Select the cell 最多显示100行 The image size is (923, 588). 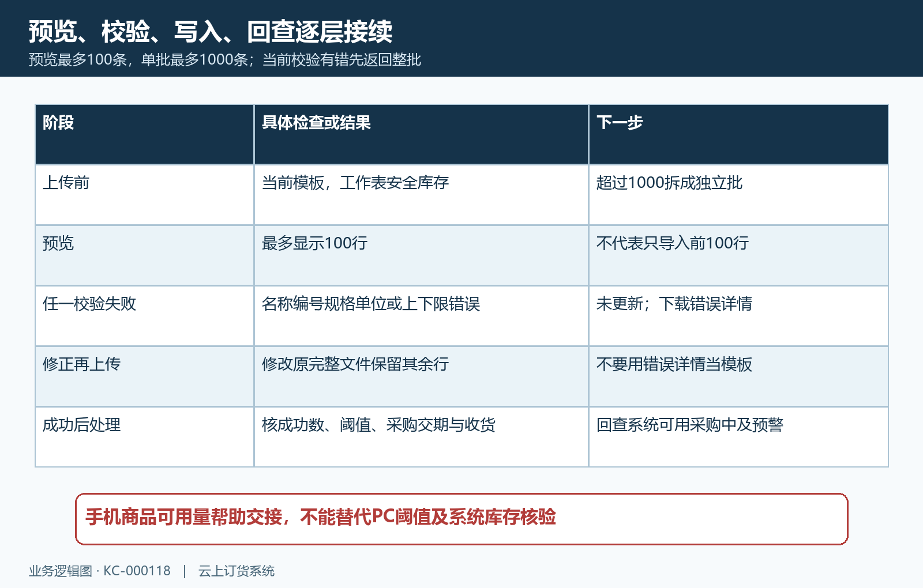(x=421, y=255)
